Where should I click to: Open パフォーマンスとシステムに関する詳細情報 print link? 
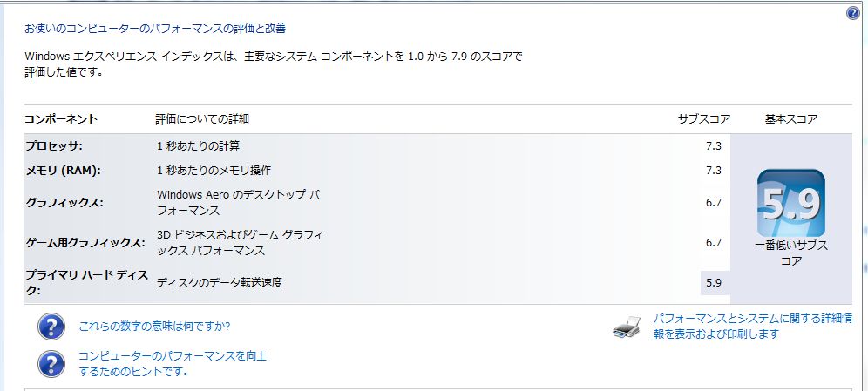point(752,326)
